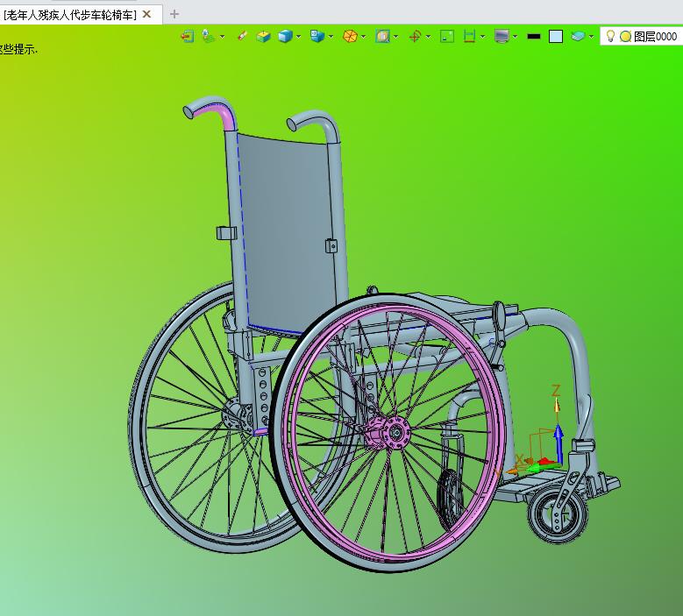Expand view-orientation cube dropdown arrow
Screen dimensions: 683x616
click(x=331, y=37)
